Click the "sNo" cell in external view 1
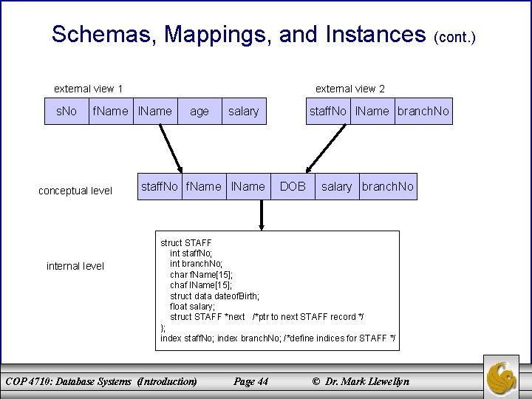 [66, 112]
